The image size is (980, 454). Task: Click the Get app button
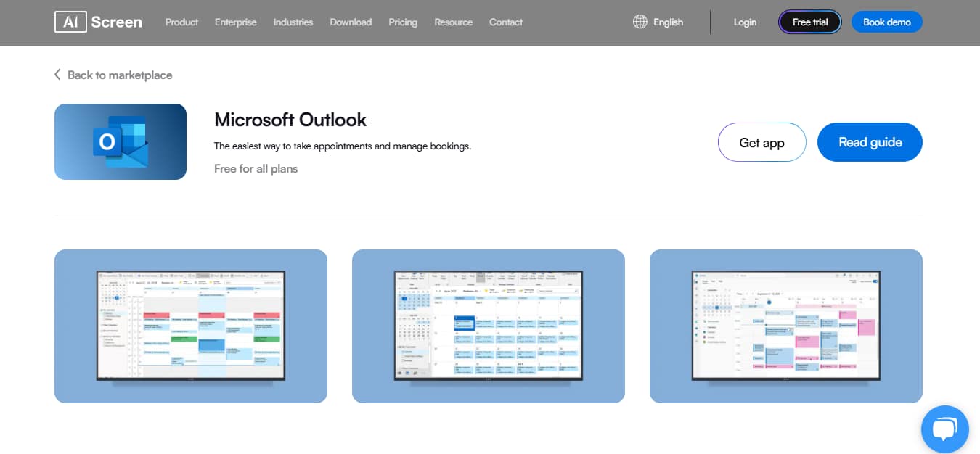click(x=762, y=142)
